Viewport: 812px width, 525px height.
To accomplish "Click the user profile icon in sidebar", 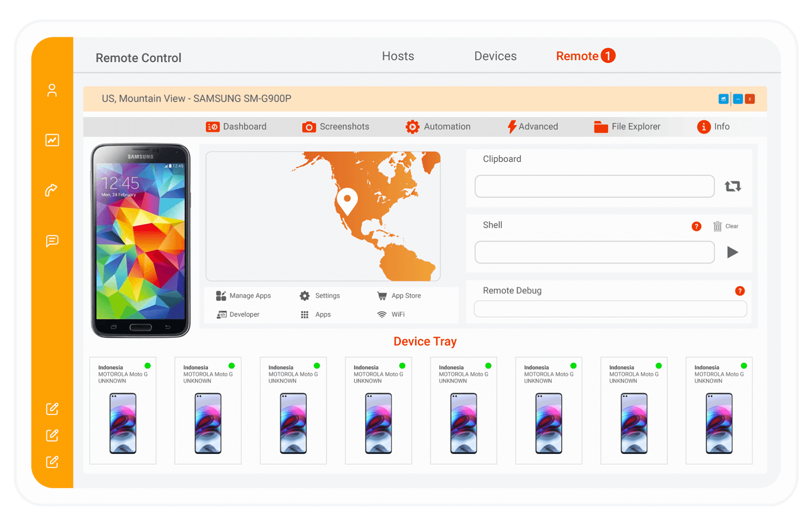I will pyautogui.click(x=52, y=90).
